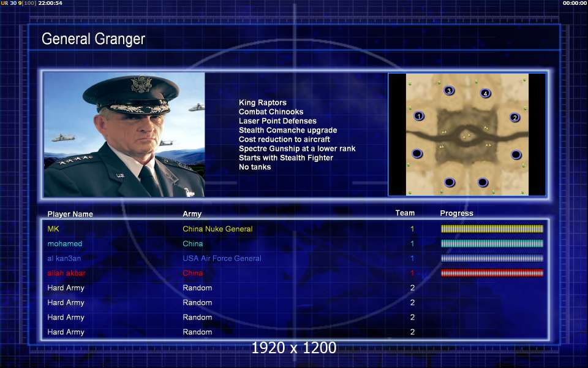Click the 00:00:00 timer in the corner
The image size is (588, 368).
(575, 3)
